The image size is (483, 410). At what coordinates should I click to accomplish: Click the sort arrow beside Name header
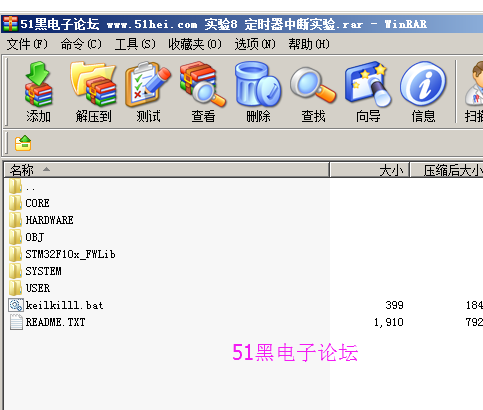(47, 170)
